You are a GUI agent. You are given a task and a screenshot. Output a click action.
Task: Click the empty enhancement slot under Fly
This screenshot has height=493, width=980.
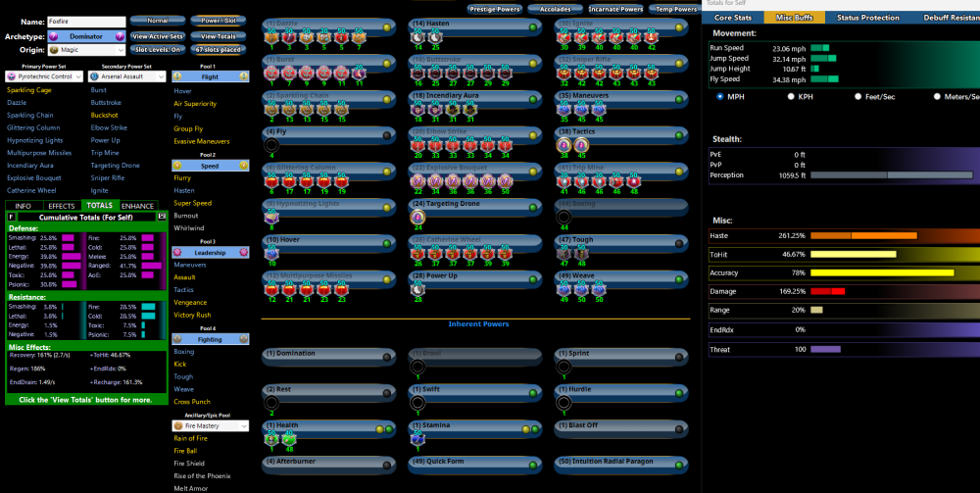pos(271,145)
